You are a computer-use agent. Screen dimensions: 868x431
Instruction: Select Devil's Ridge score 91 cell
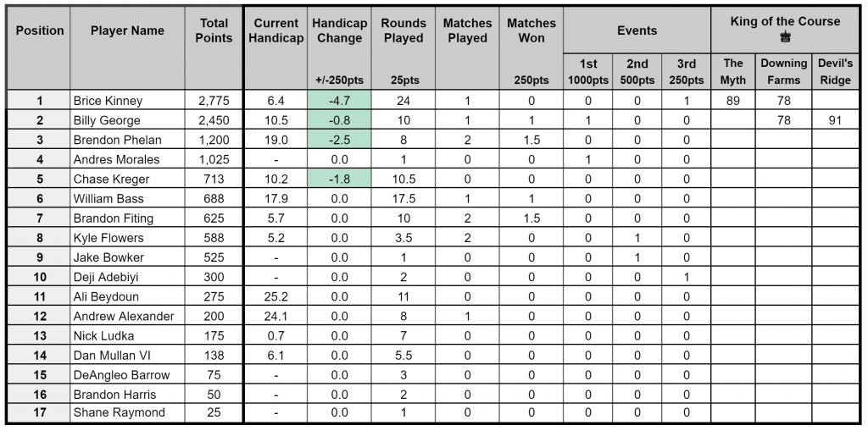[835, 120]
